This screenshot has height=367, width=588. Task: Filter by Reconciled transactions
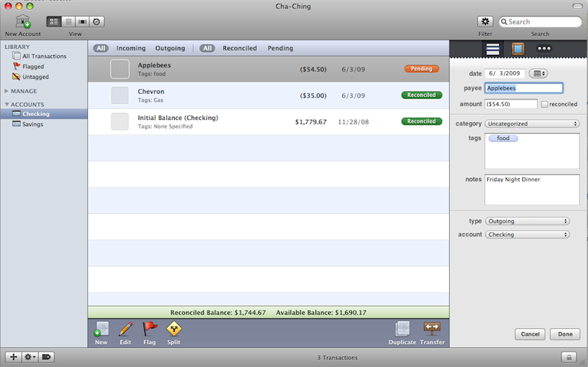[240, 48]
